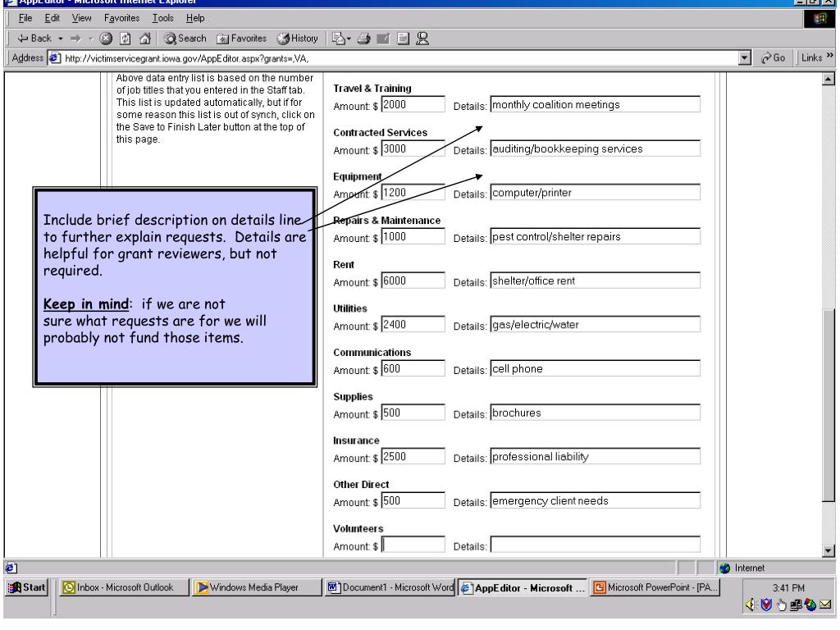Click the page icon in the address bar

[55, 58]
